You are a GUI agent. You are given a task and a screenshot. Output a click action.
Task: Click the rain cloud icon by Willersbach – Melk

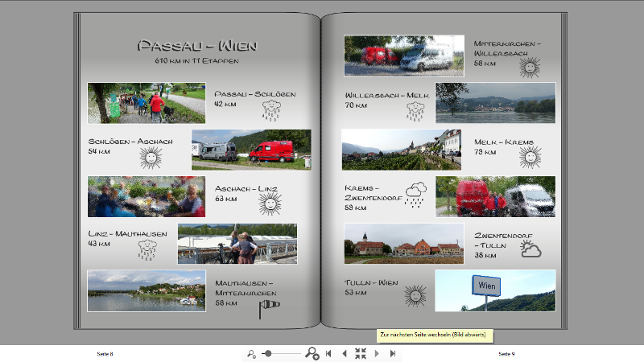(415, 111)
